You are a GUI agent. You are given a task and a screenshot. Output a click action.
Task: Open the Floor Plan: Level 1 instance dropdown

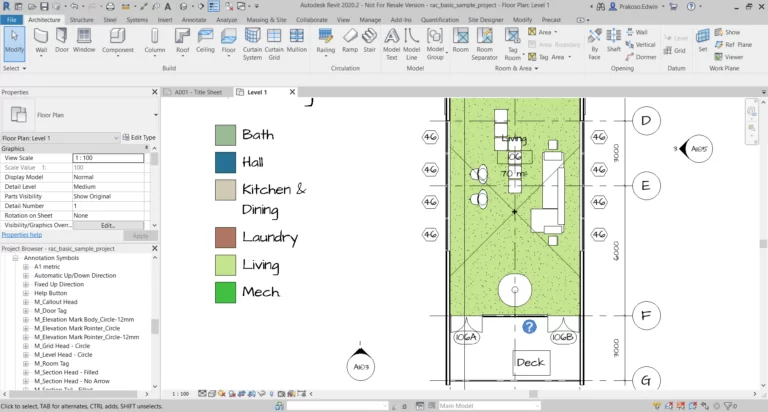click(115, 137)
